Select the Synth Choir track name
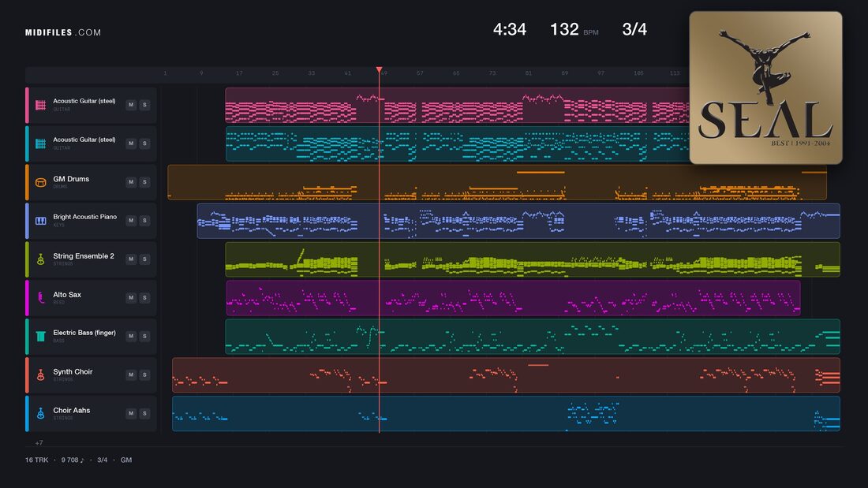The image size is (868, 488). click(73, 372)
